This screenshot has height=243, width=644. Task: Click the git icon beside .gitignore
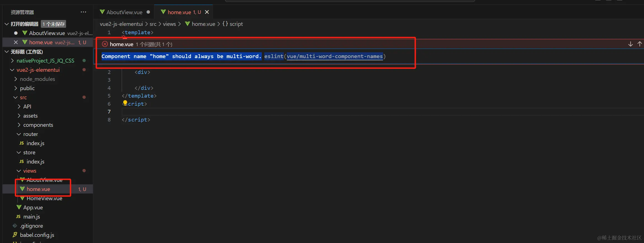click(15, 226)
